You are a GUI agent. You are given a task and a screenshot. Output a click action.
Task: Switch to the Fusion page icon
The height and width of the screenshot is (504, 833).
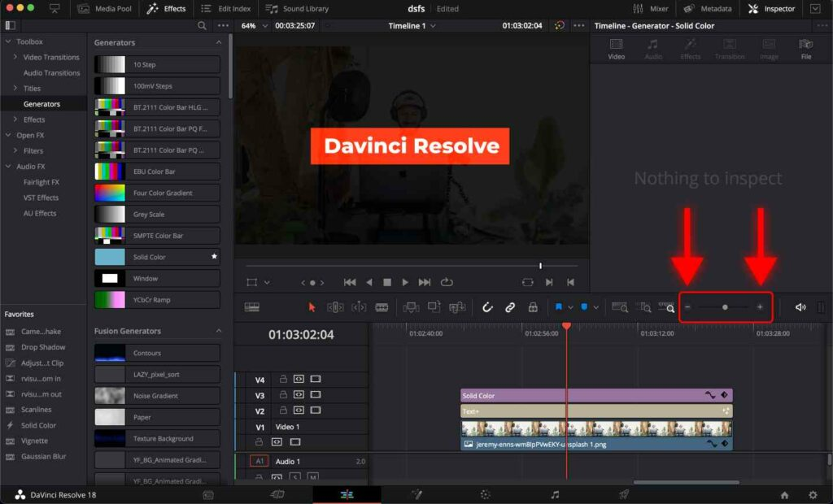point(417,493)
